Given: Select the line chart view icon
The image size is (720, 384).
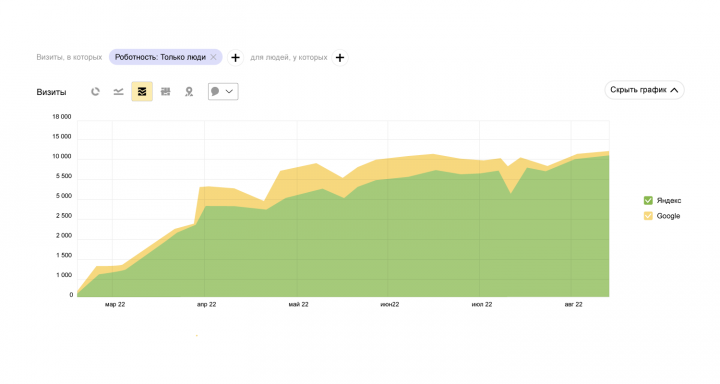Looking at the screenshot, I should (118, 91).
